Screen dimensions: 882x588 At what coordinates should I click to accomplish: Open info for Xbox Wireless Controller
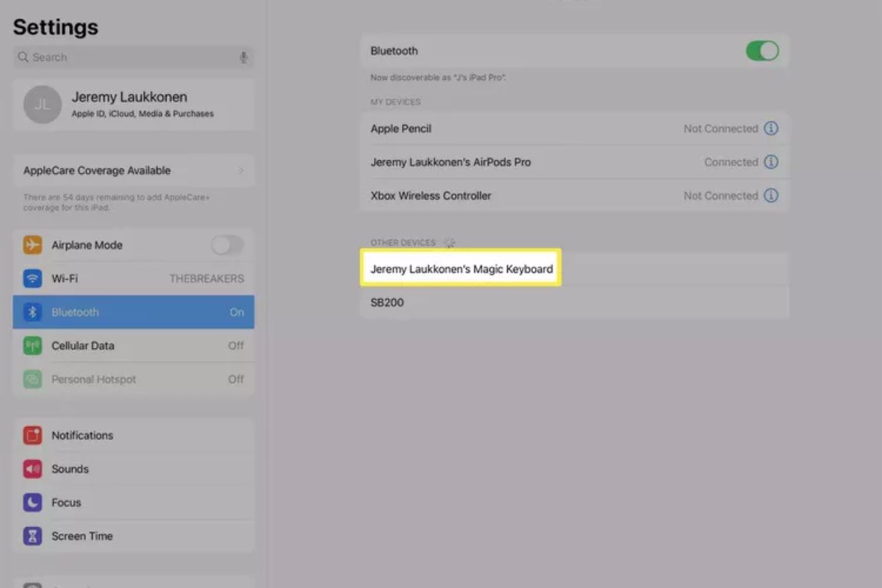tap(771, 196)
